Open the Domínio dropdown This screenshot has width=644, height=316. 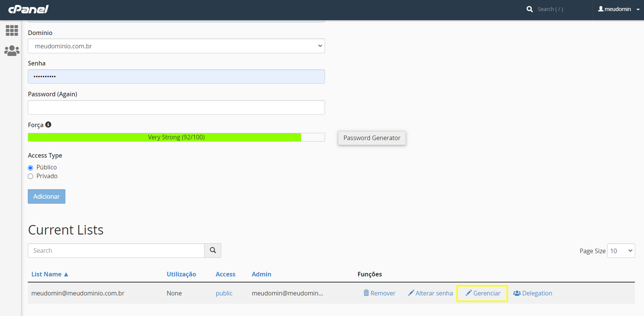176,46
